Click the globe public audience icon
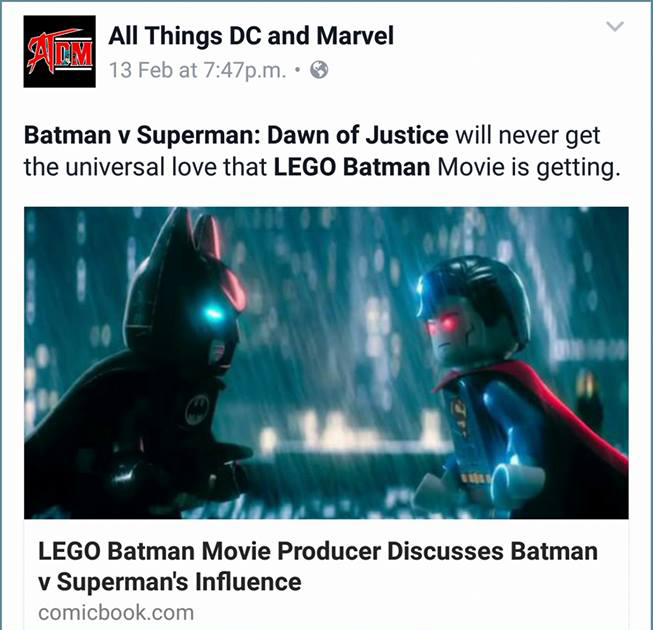 [319, 70]
